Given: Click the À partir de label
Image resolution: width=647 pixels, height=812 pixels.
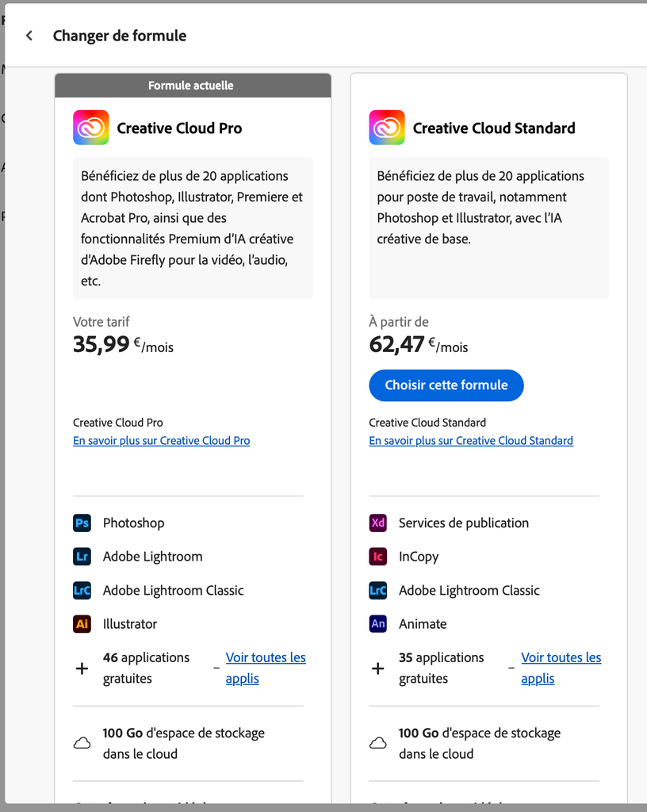Looking at the screenshot, I should (399, 322).
